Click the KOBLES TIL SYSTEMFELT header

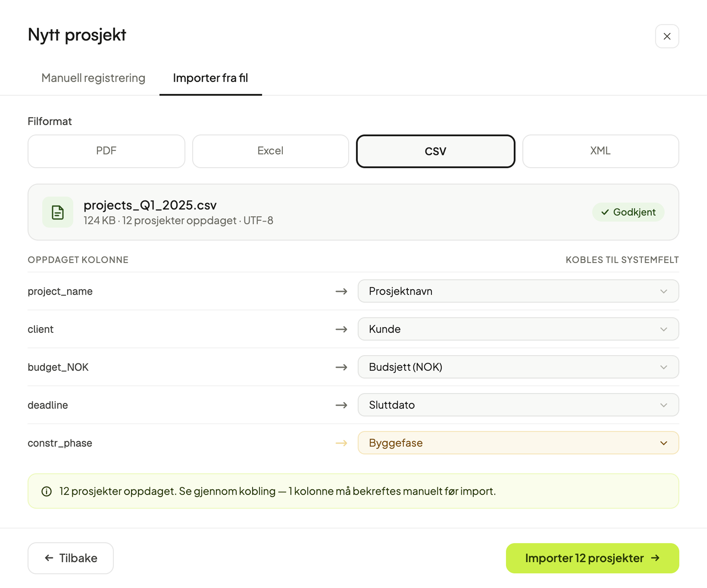pyautogui.click(x=622, y=260)
